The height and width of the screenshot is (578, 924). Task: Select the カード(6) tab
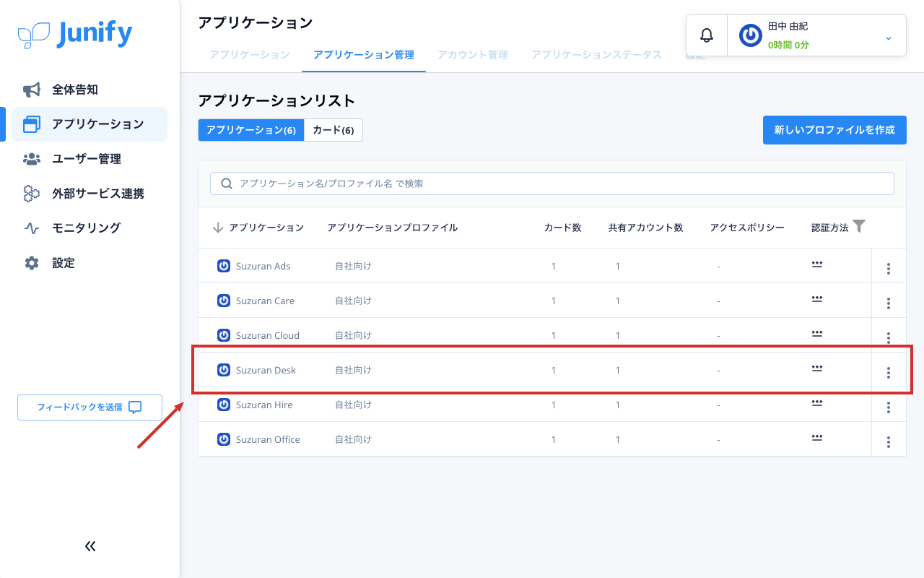tap(334, 130)
